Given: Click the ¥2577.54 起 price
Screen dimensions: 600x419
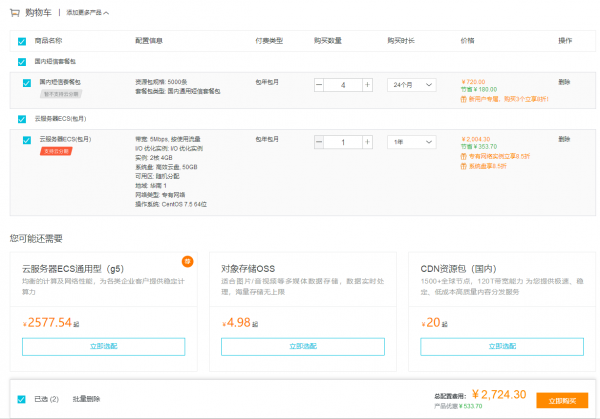Looking at the screenshot, I should 51,323.
